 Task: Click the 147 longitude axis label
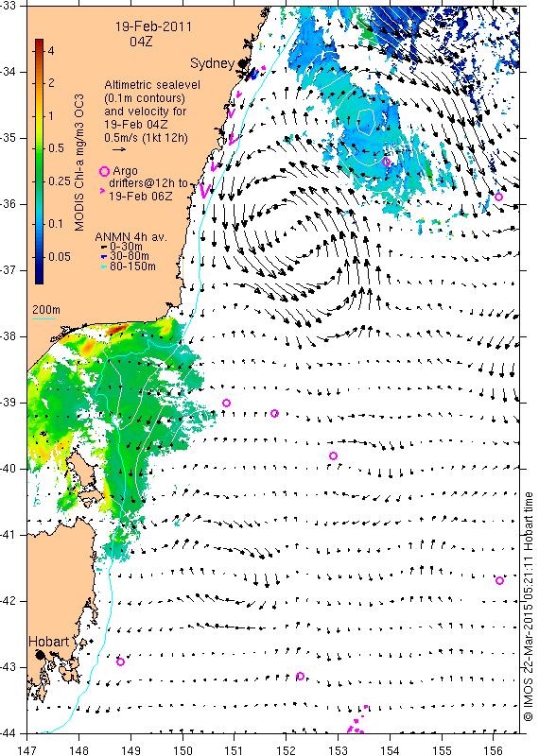26,750
